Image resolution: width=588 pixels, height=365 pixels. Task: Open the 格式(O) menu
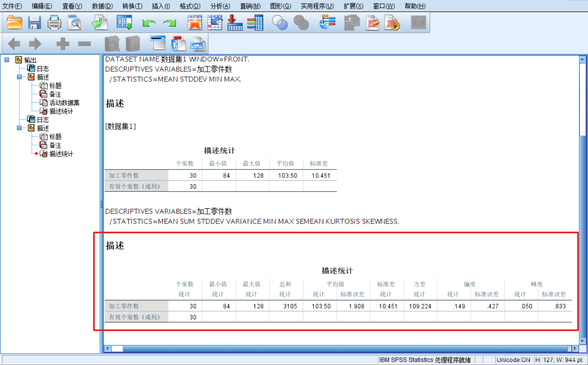(x=190, y=6)
